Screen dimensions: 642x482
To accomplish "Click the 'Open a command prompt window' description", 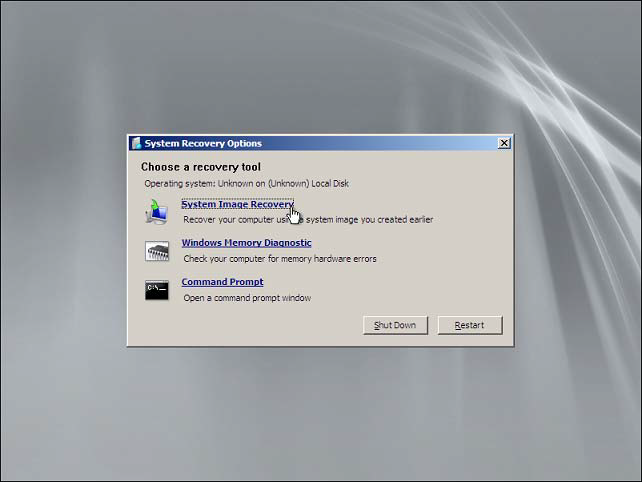I will pyautogui.click(x=247, y=298).
